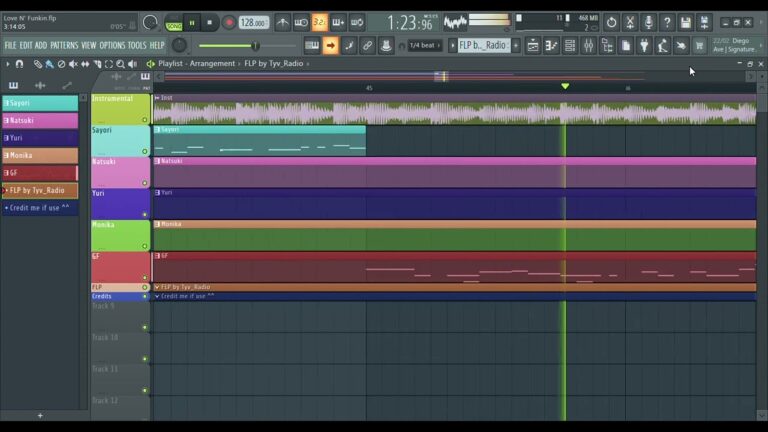Stop playback with the stop button
This screenshot has height=432, width=768.
(210, 23)
